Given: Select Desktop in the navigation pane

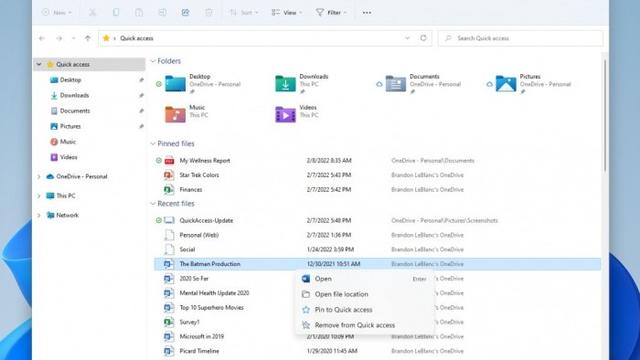Looking at the screenshot, I should pos(70,80).
